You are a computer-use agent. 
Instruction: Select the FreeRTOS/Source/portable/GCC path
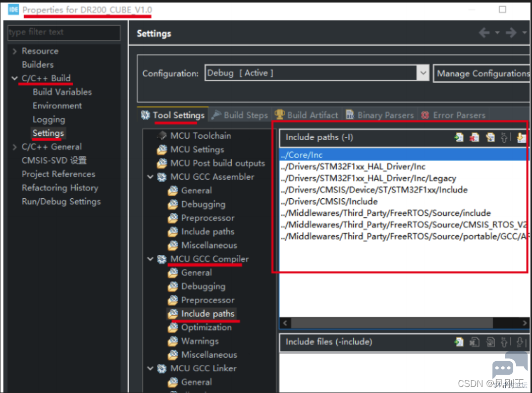point(404,236)
